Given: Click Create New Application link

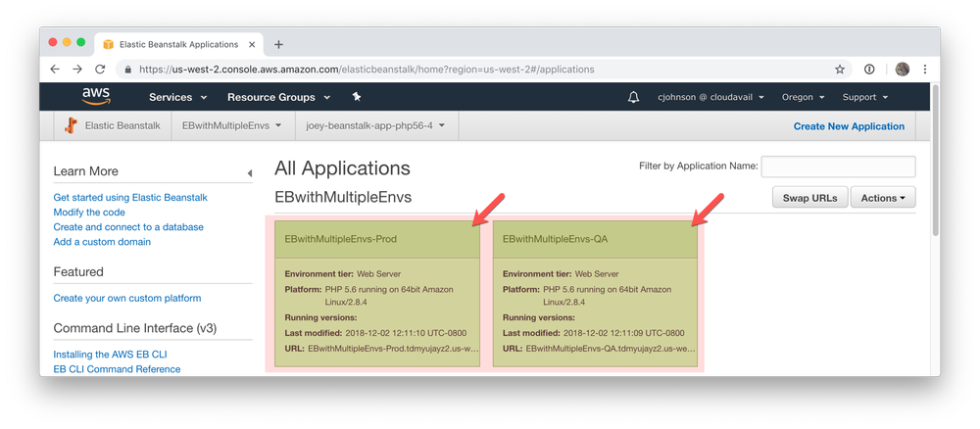Looking at the screenshot, I should 849,126.
